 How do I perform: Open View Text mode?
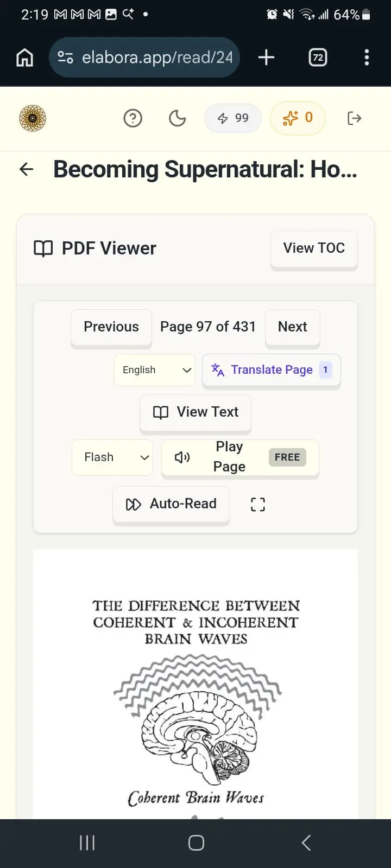pos(195,412)
